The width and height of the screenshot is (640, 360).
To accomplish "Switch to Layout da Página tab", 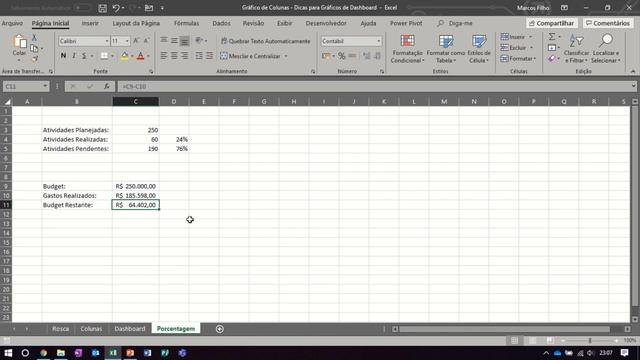I will click(x=136, y=23).
